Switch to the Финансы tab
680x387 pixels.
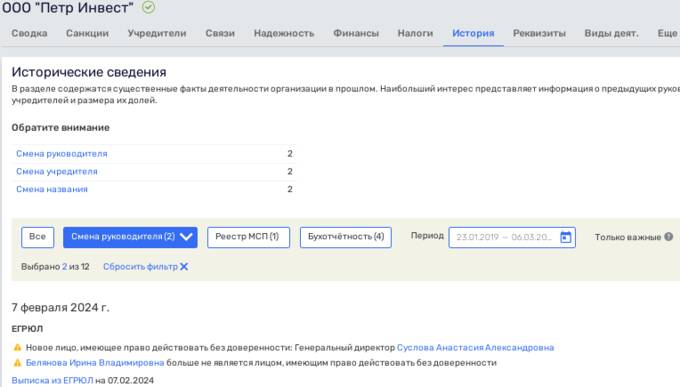(x=356, y=33)
